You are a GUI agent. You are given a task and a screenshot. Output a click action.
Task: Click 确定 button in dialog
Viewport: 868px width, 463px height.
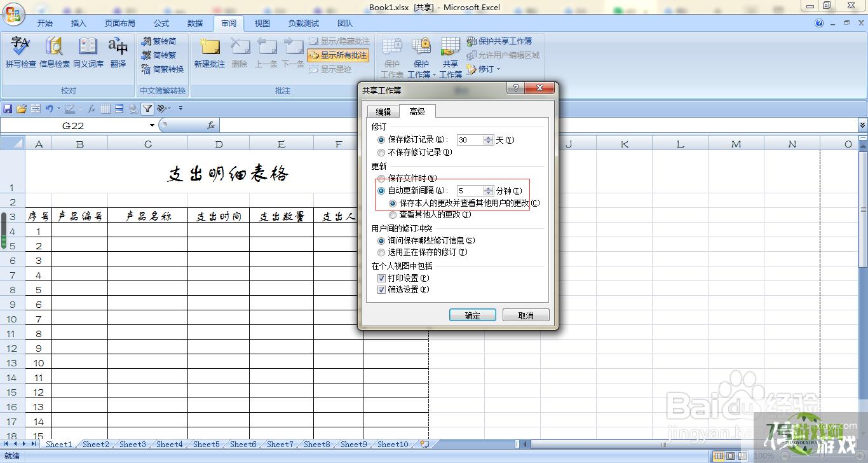[x=473, y=315]
